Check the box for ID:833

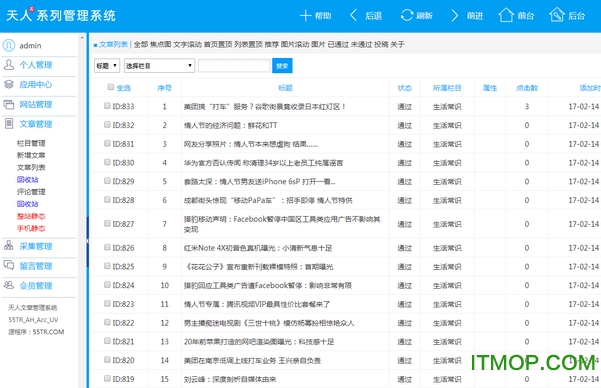point(107,105)
